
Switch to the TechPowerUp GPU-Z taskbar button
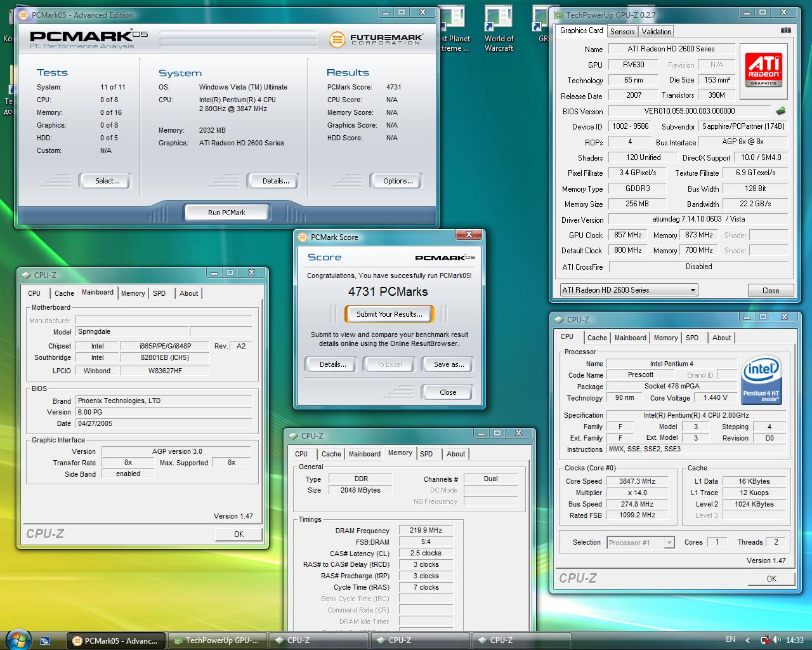pos(218,640)
